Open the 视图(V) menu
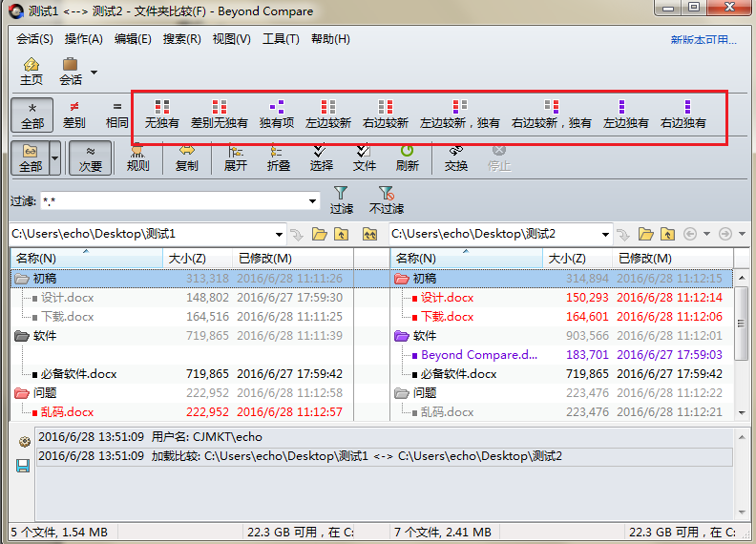 point(231,39)
